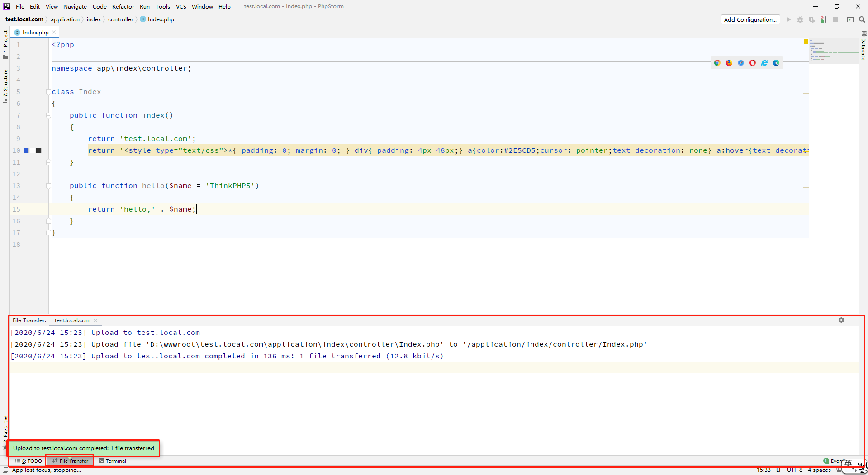Click the fold end marker on line 11
The width and height of the screenshot is (868, 475).
(x=48, y=162)
